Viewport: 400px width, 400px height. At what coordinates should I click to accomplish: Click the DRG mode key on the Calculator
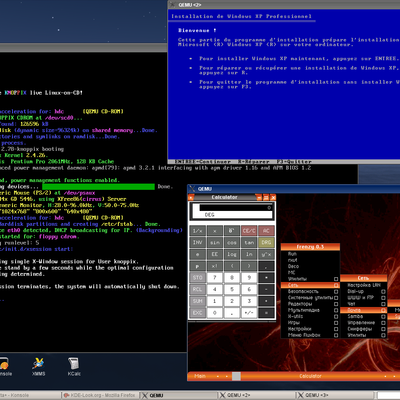click(266, 242)
